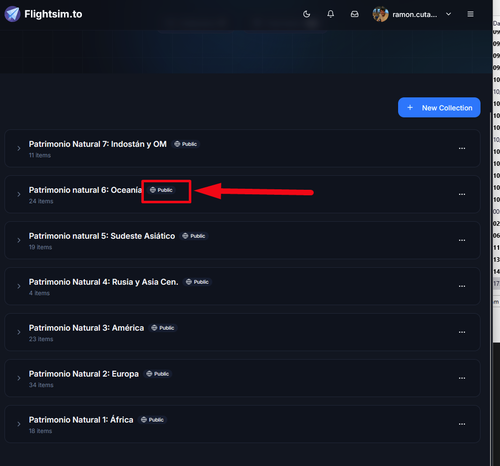
Task: Click Public badge on Rusia y Asia Cen.
Action: pos(197,282)
